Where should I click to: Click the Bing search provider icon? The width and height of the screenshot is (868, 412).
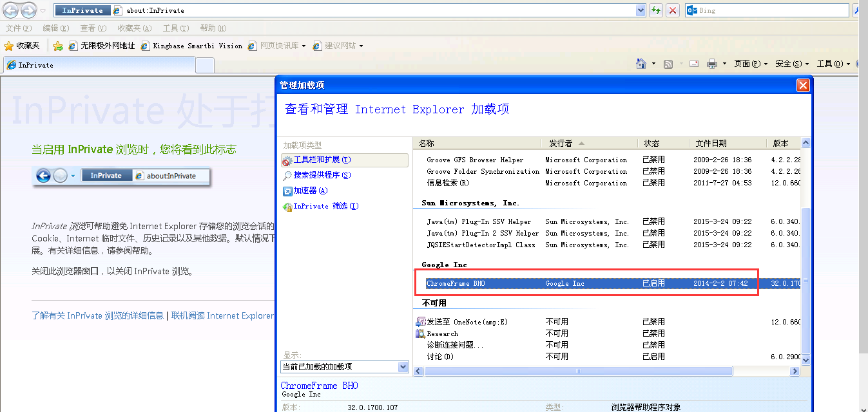coord(692,10)
